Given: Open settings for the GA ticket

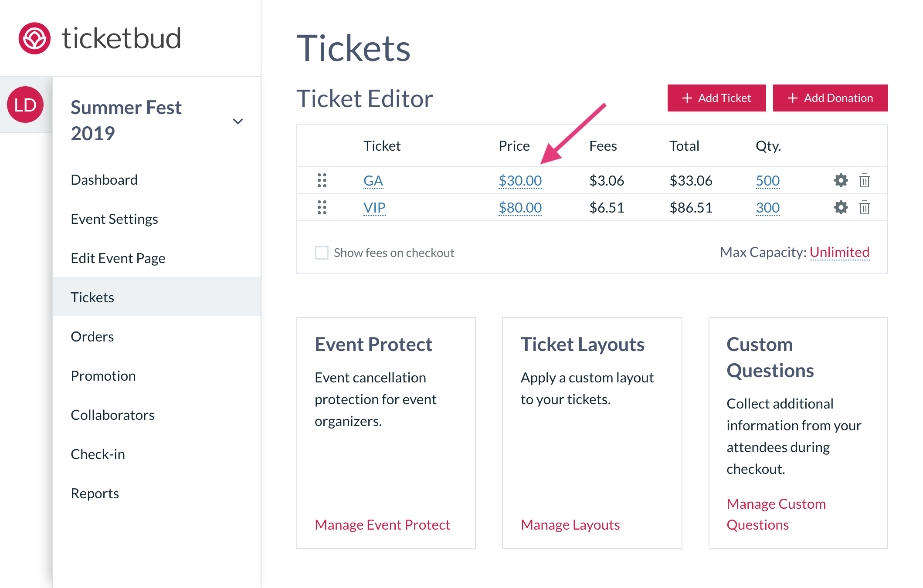Looking at the screenshot, I should pos(840,180).
